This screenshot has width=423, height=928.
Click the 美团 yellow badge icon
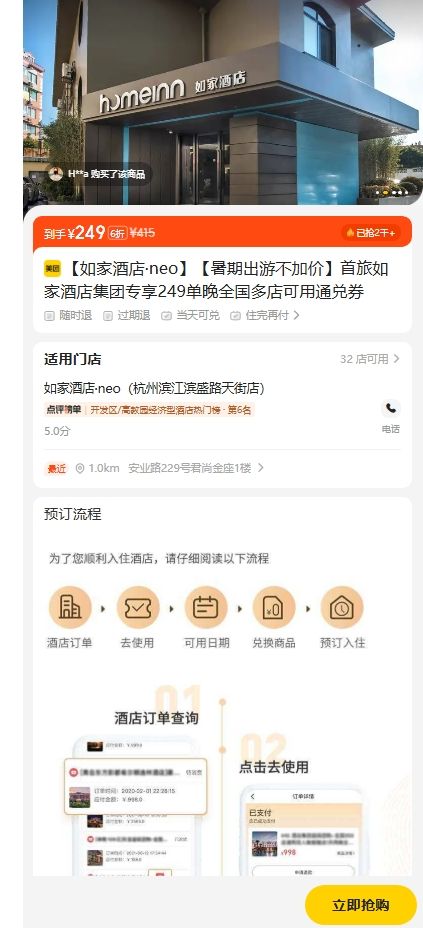pyautogui.click(x=52, y=269)
